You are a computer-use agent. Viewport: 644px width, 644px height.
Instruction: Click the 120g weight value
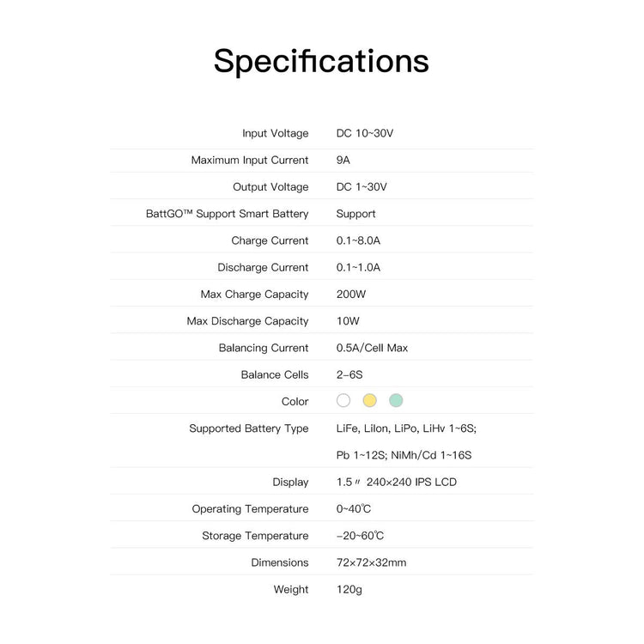point(349,589)
